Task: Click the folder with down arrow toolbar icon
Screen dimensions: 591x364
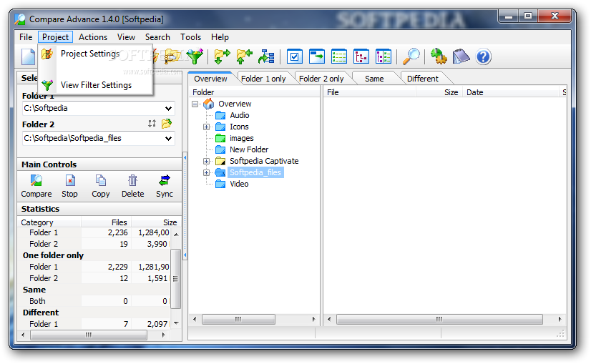Action: coord(222,56)
